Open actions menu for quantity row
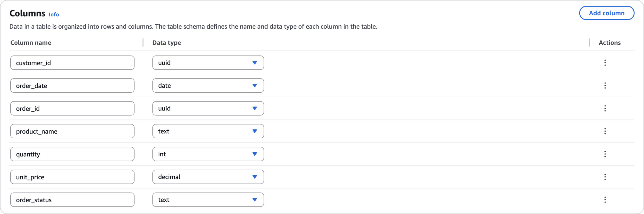644x214 pixels. [x=605, y=154]
